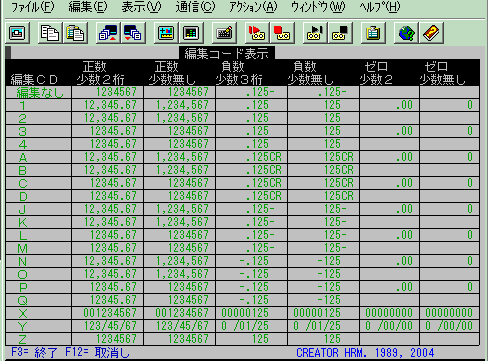488x361 pixels.
Task: Click the clipboard notepad toolbar icon
Action: click(x=373, y=33)
